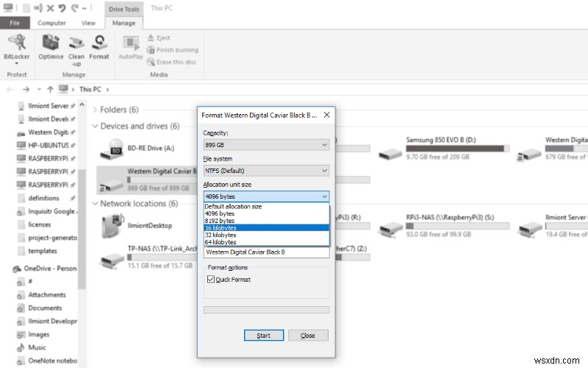Click Erase this disc option
Screen dimensions: 588x368
(172, 62)
